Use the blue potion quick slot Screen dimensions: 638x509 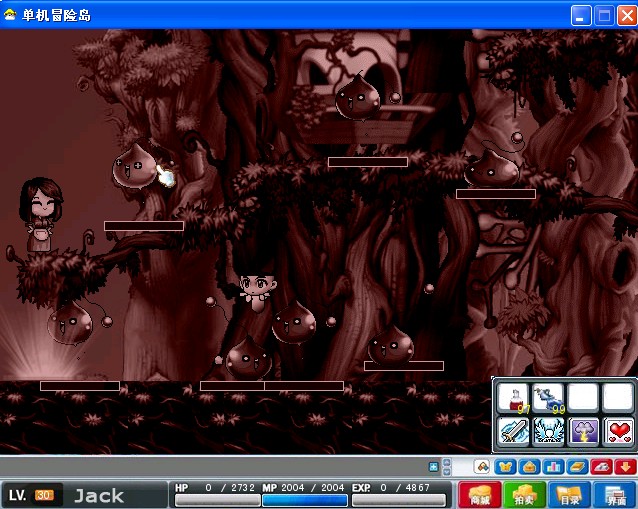pos(548,397)
